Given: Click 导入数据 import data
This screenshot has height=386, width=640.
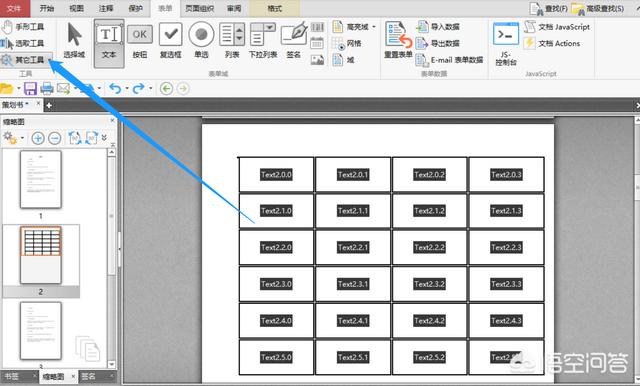Looking at the screenshot, I should click(x=438, y=27).
